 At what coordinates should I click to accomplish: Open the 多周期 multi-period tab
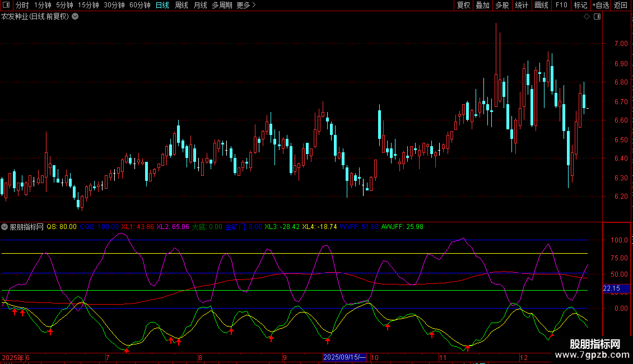coord(222,5)
